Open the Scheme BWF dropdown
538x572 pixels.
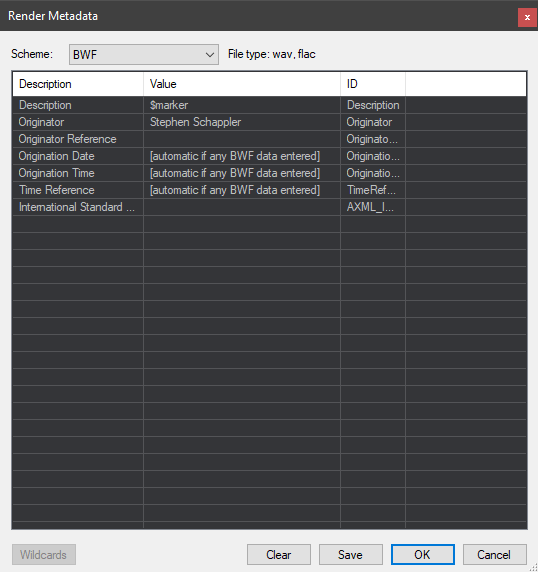144,54
